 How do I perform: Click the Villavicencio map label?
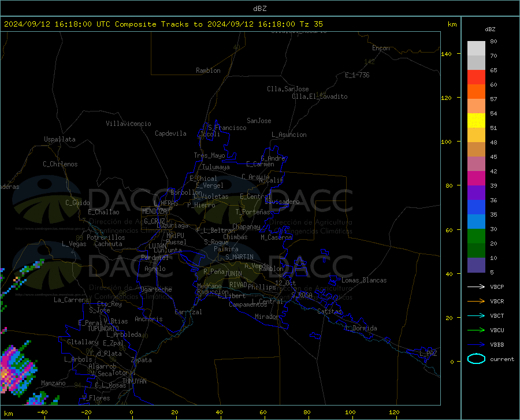tap(128, 124)
